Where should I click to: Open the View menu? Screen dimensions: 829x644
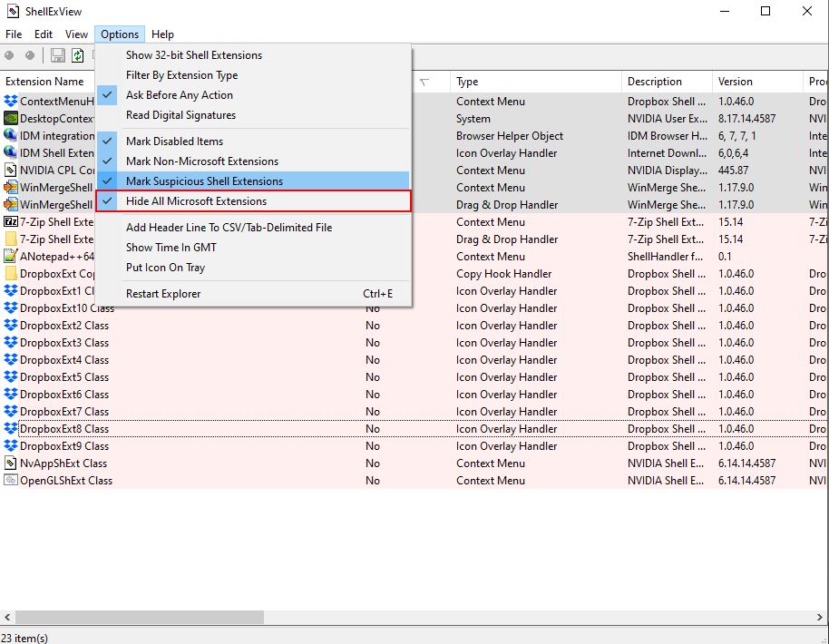pyautogui.click(x=77, y=34)
